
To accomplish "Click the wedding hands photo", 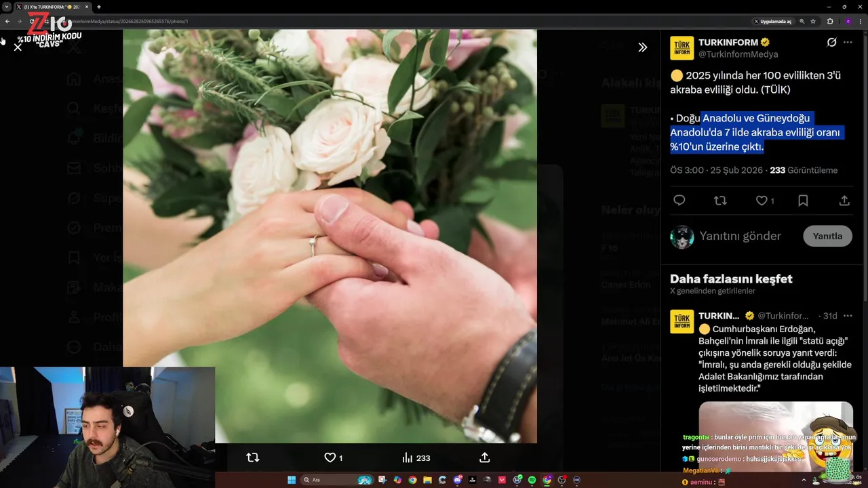I will pos(330,236).
